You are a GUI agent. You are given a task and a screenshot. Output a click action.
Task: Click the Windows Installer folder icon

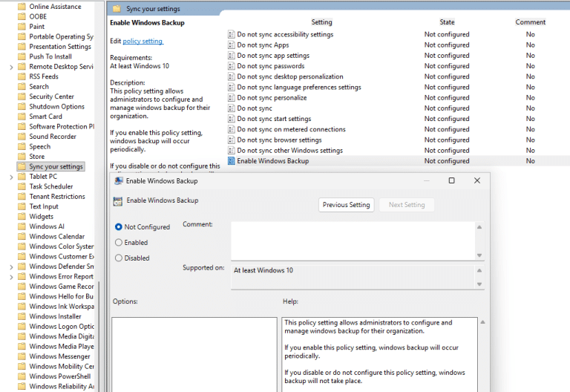(x=22, y=316)
